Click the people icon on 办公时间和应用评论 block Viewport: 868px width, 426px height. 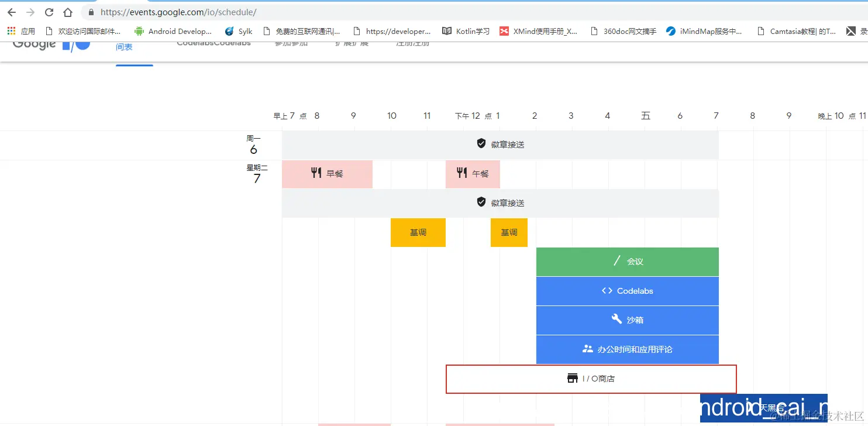pyautogui.click(x=587, y=349)
